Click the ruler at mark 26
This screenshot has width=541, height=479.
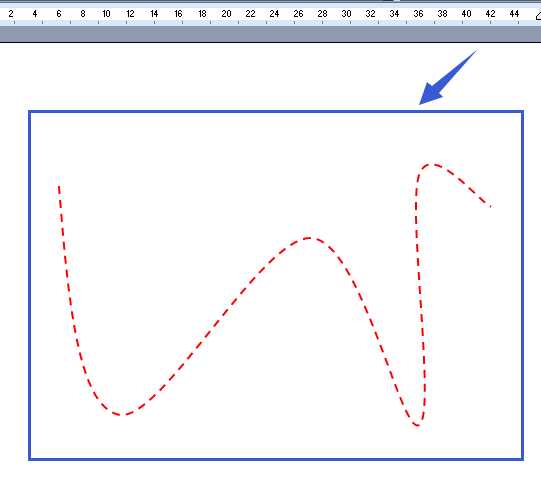click(x=298, y=14)
